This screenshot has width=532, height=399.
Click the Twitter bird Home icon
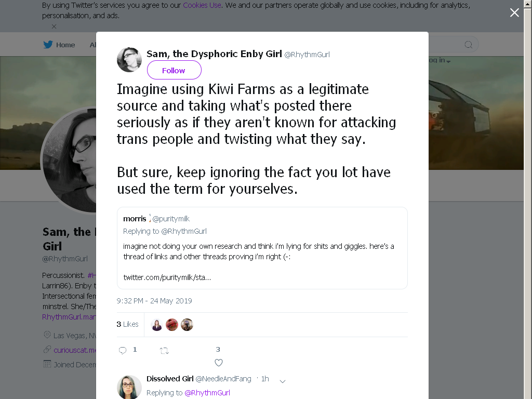[48, 45]
